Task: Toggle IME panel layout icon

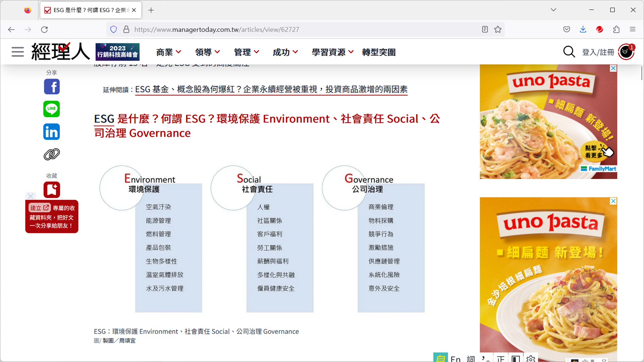Action: pyautogui.click(x=516, y=359)
